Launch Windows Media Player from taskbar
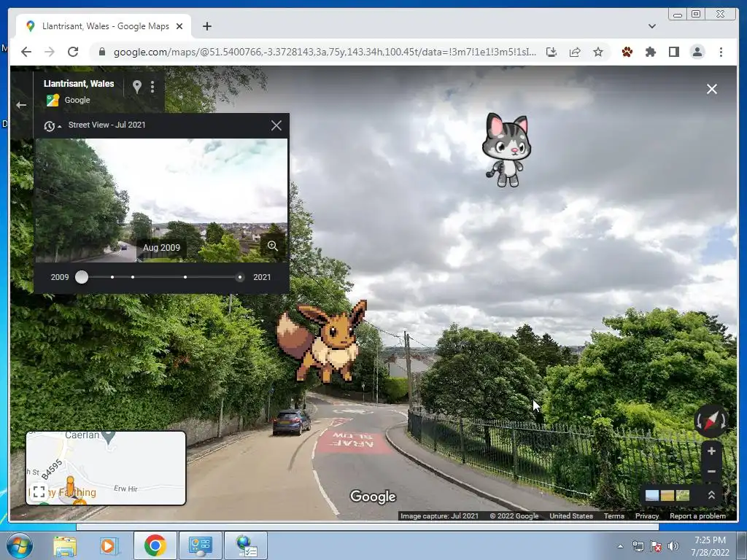 coord(108,545)
